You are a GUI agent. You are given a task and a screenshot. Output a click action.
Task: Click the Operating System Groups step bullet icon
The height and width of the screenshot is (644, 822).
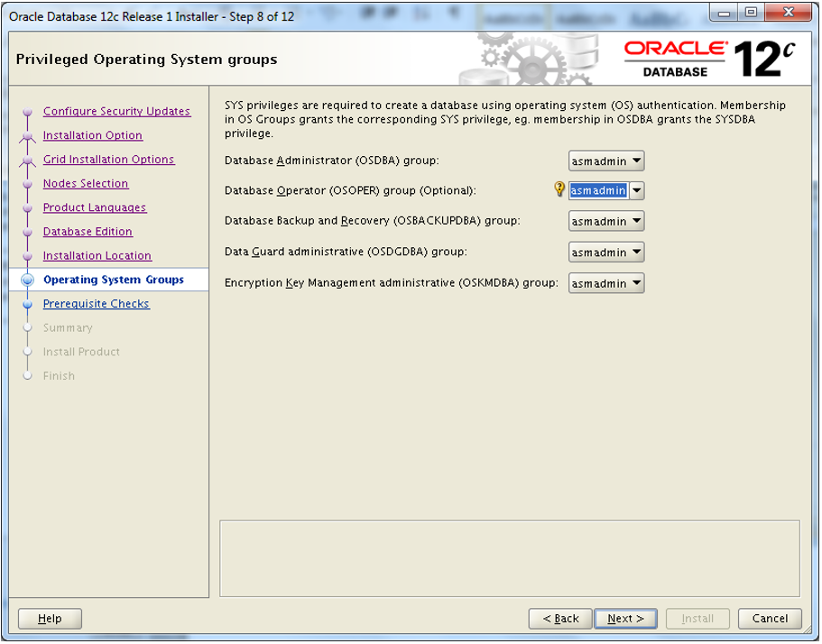pos(27,280)
